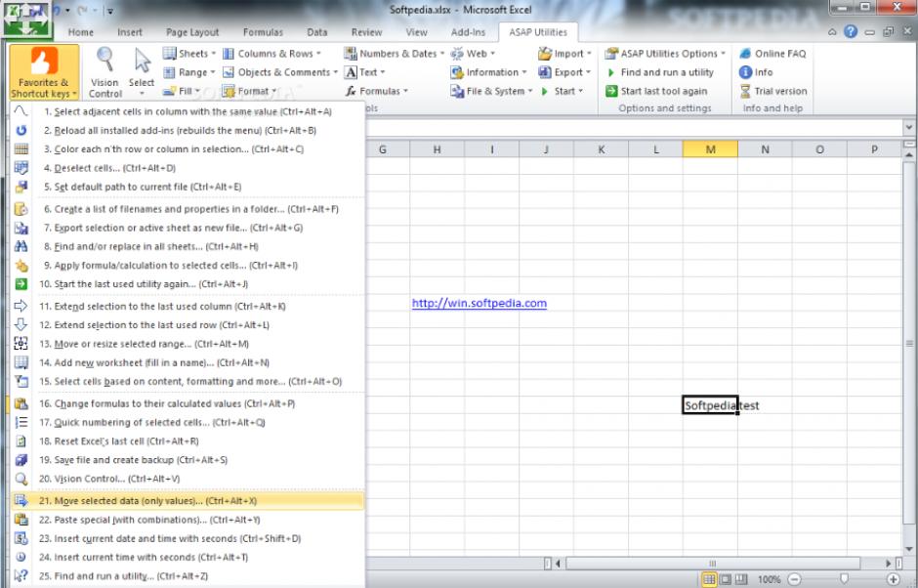Open the win.softpedia.com hyperlink
This screenshot has width=918, height=588.
[x=479, y=303]
